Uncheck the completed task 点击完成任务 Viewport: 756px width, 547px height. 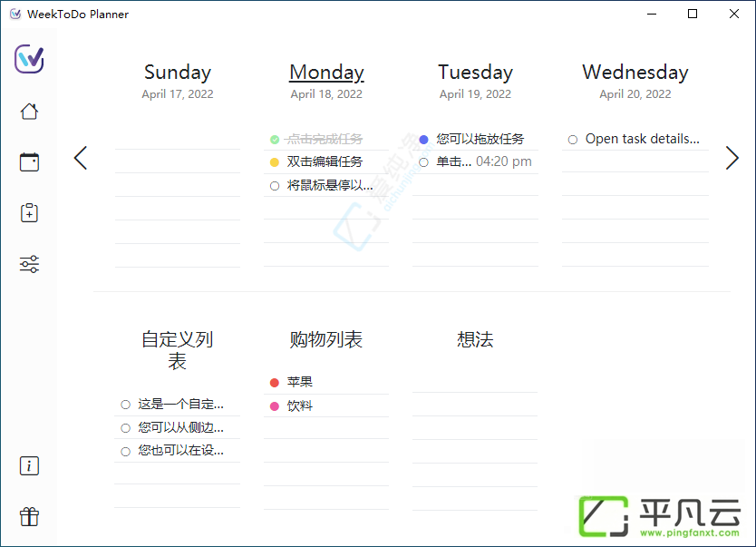tap(275, 140)
